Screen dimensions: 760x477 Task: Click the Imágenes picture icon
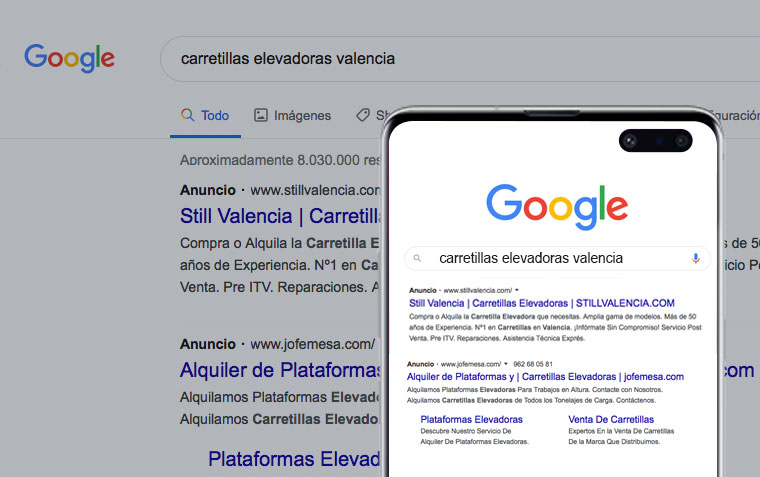261,115
